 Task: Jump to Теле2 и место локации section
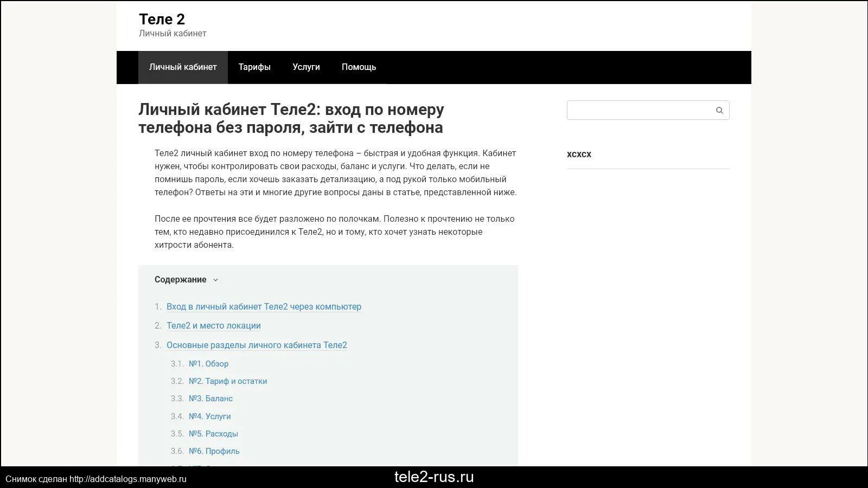tap(214, 326)
